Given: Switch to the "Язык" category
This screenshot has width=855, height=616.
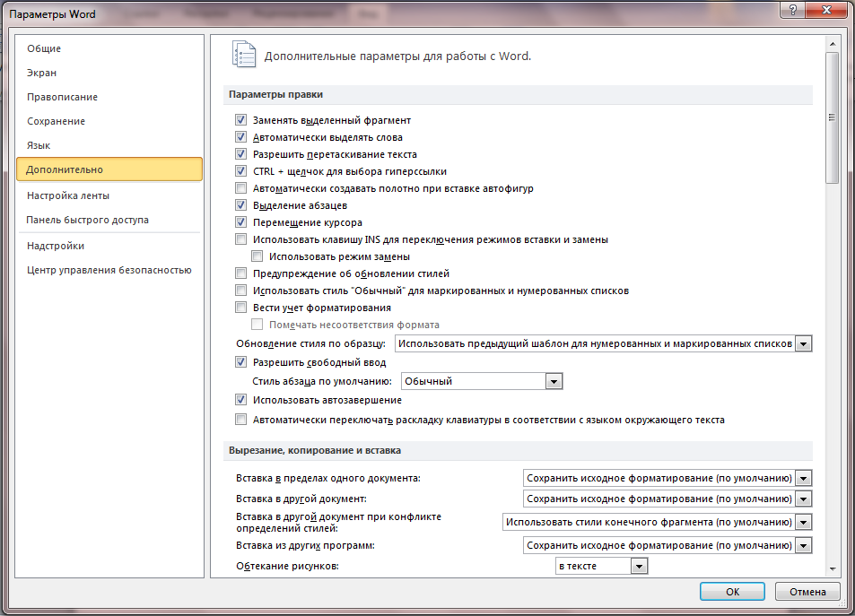Looking at the screenshot, I should point(109,145).
